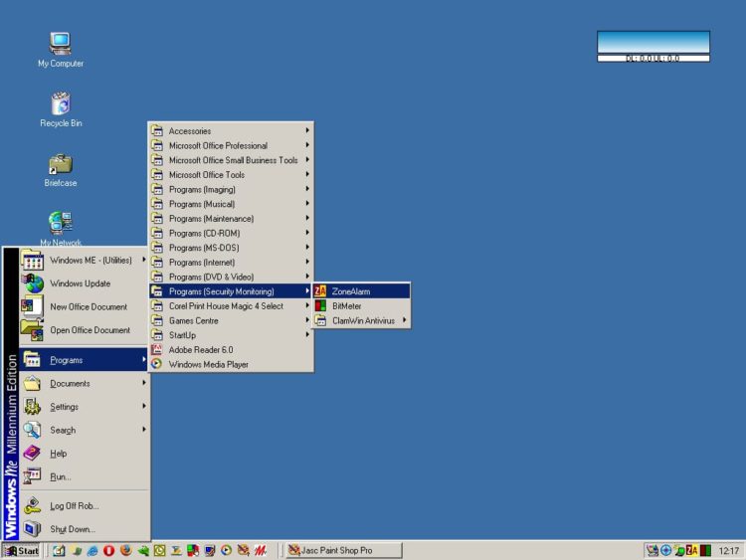This screenshot has width=746, height=560.
Task: Launch Firefox from the quick launch bar
Action: [x=125, y=550]
